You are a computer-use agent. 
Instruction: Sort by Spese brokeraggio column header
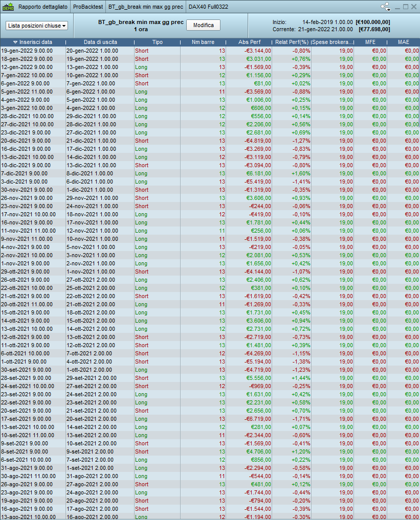pyautogui.click(x=333, y=42)
